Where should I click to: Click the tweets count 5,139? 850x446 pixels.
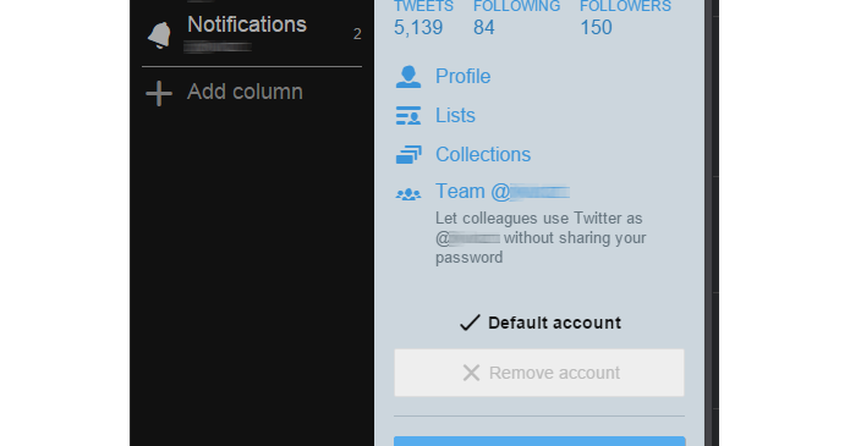418,28
